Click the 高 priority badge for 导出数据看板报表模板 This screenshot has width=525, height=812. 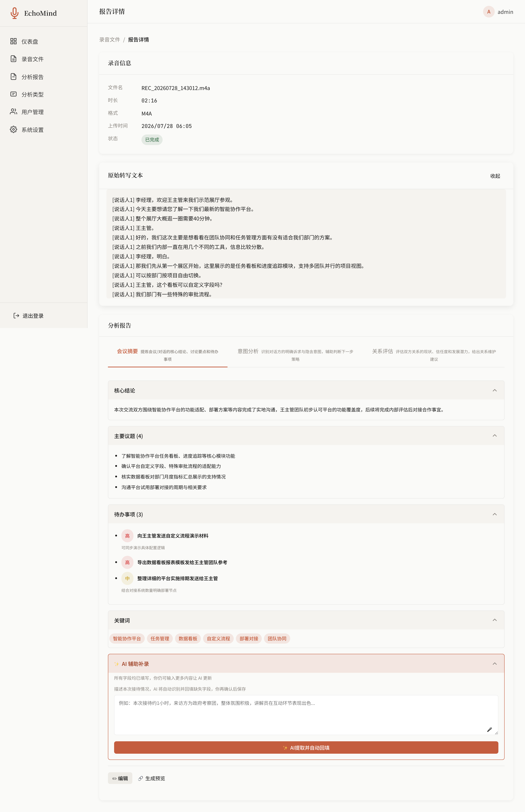pos(127,562)
